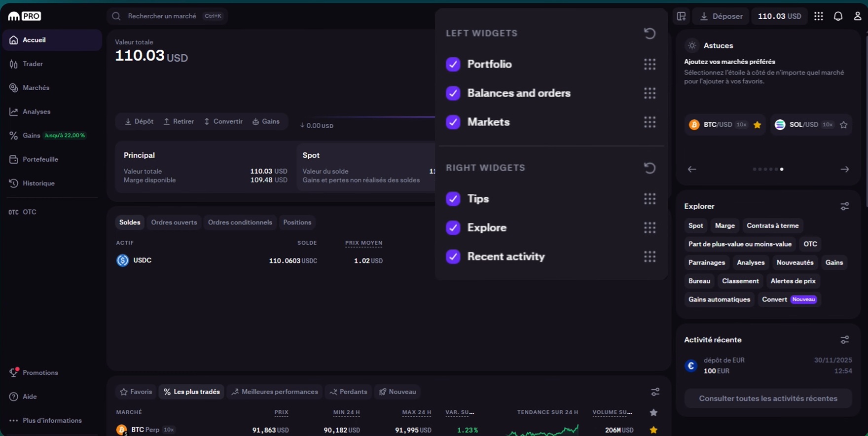Screen dimensions: 868x436
Task: Click the Rechercher un marché field
Action: [x=167, y=16]
